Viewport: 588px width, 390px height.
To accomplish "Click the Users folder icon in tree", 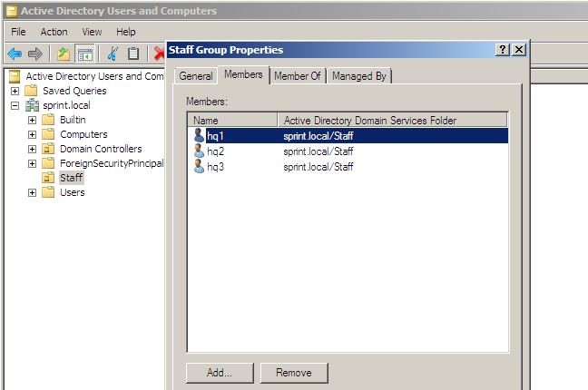I will click(x=48, y=192).
